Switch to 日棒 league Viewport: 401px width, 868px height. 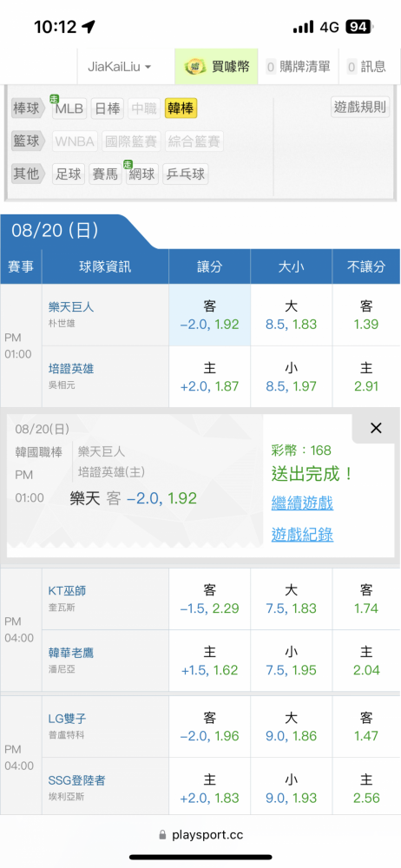tap(107, 108)
